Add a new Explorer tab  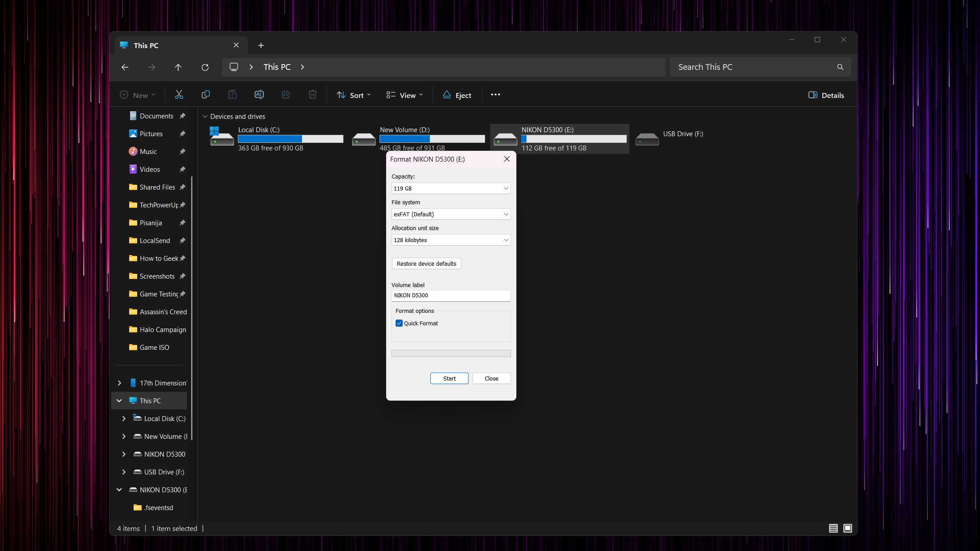click(261, 45)
